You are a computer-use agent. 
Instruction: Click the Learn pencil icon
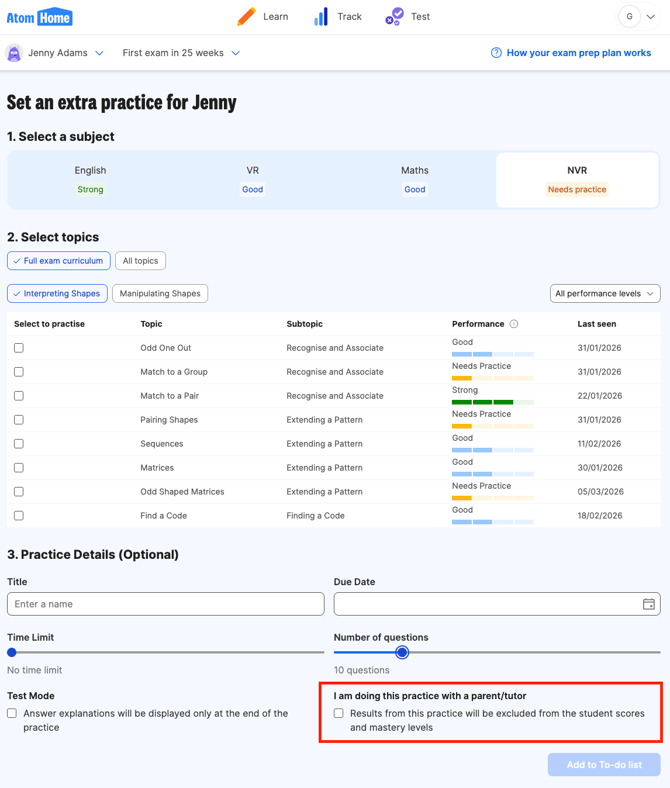pyautogui.click(x=246, y=17)
